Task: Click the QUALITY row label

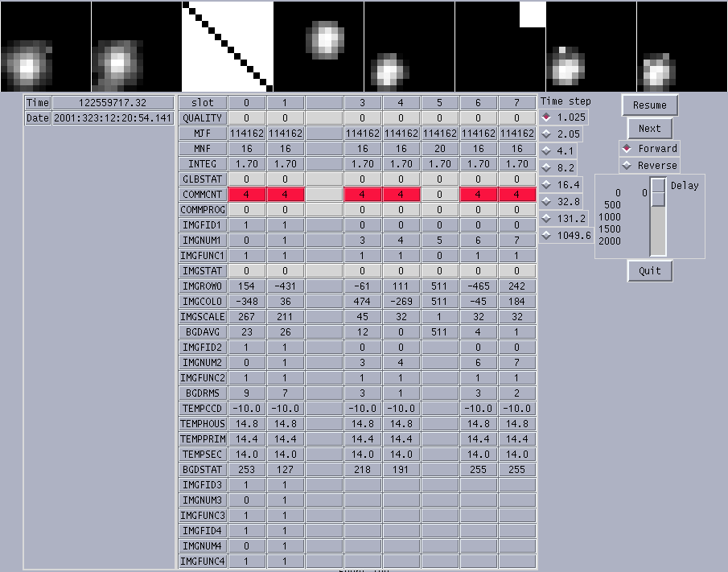Action: (203, 118)
